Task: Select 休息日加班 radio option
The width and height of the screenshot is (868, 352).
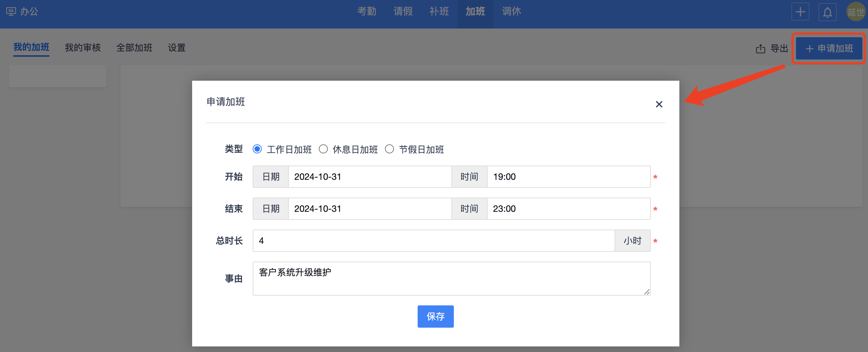Action: click(323, 149)
